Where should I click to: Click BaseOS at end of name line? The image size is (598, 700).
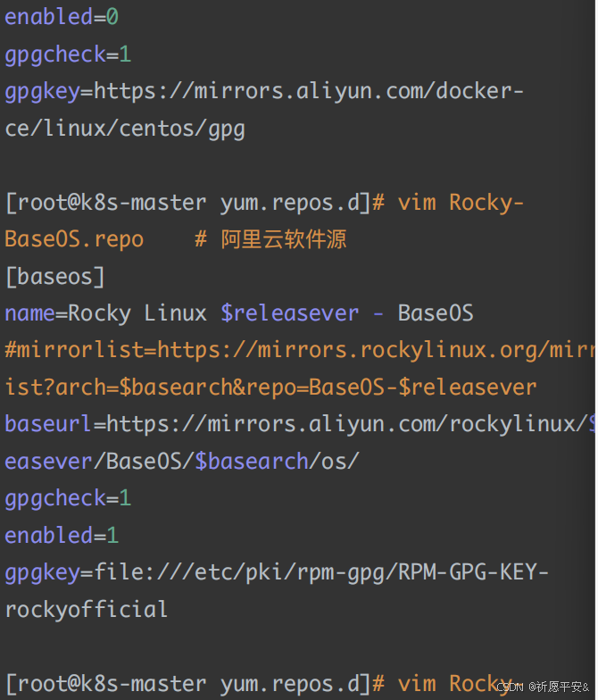point(436,313)
